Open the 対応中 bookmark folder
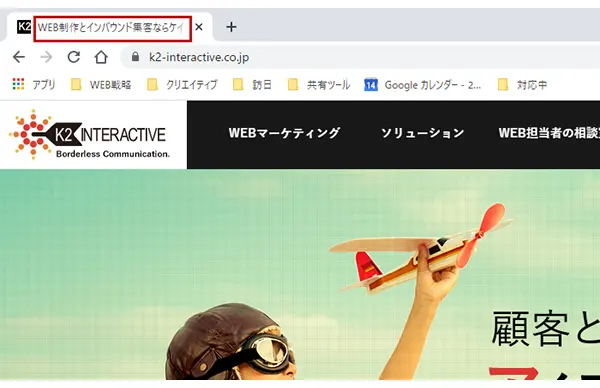The height and width of the screenshot is (388, 600). [x=522, y=85]
